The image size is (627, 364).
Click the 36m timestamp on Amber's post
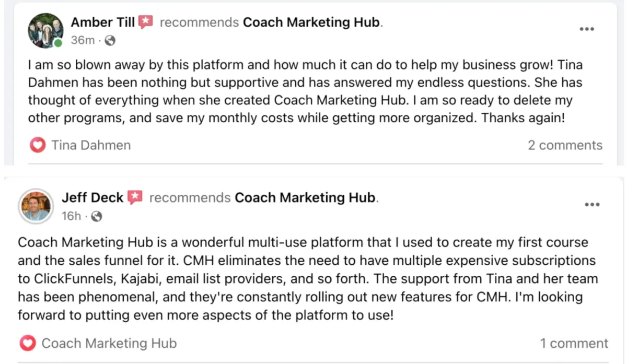click(83, 40)
